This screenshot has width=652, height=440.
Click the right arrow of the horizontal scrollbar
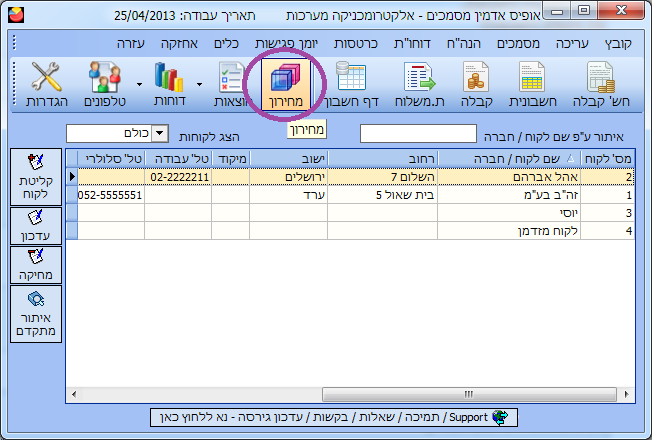coord(627,394)
